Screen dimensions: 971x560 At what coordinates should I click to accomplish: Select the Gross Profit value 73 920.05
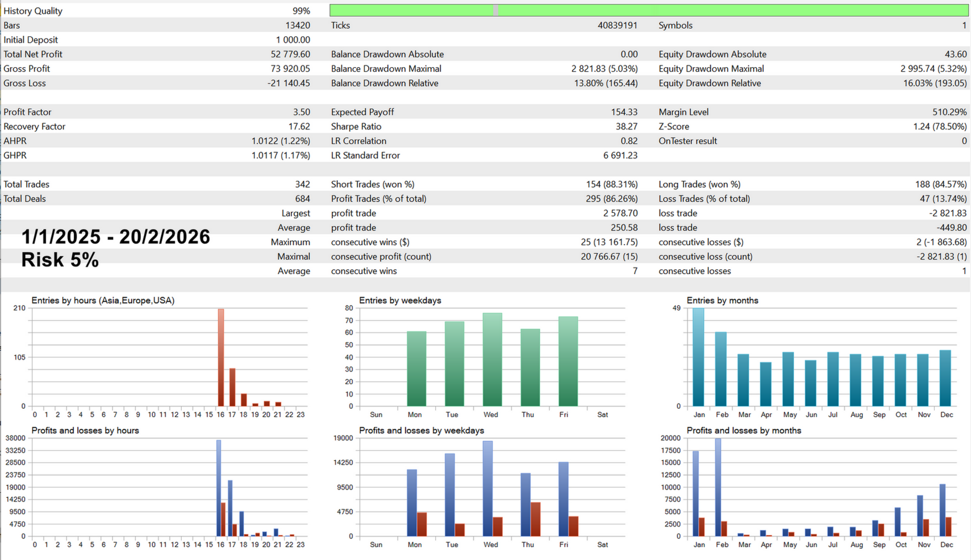[290, 69]
